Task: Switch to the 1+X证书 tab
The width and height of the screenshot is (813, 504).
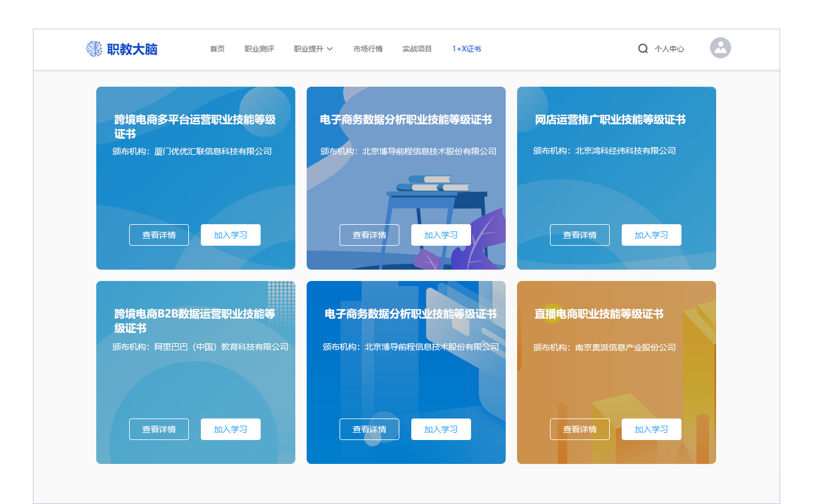Action: point(466,49)
